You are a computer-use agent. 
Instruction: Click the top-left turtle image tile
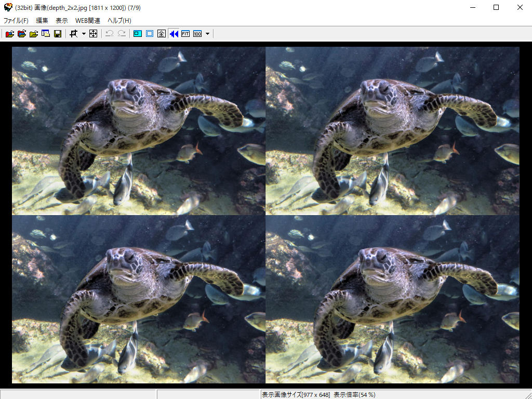pos(139,131)
